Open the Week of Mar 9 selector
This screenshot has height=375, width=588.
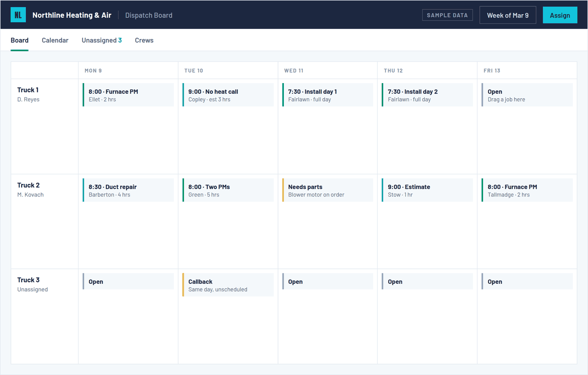pos(508,15)
